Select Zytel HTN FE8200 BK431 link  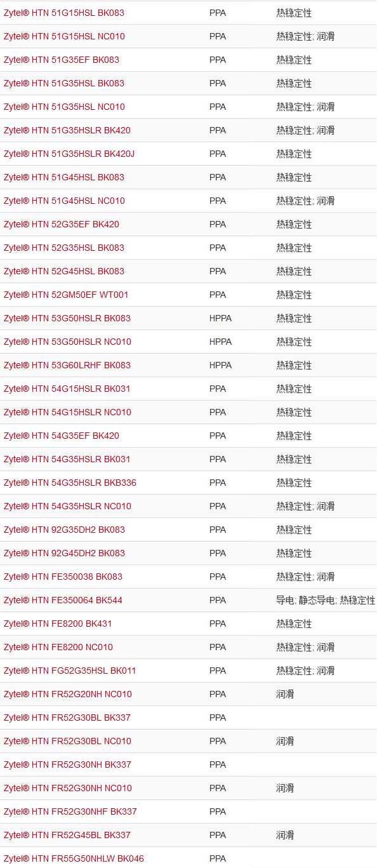[58, 624]
